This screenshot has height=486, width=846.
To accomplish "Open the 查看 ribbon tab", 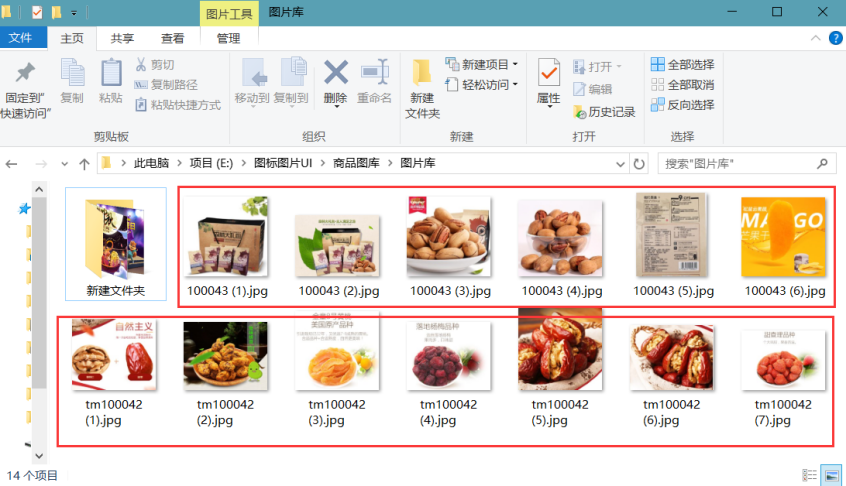I will 172,39.
